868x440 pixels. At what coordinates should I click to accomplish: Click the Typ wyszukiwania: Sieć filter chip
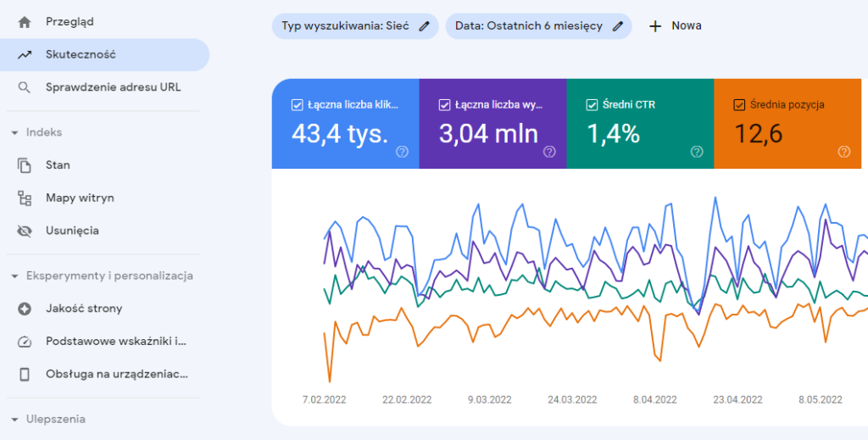[355, 26]
